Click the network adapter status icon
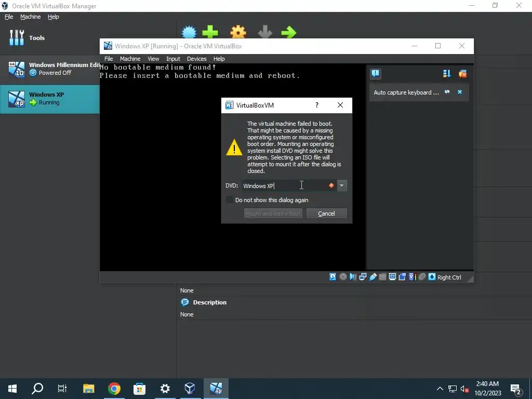The width and height of the screenshot is (532, 399). (x=363, y=277)
